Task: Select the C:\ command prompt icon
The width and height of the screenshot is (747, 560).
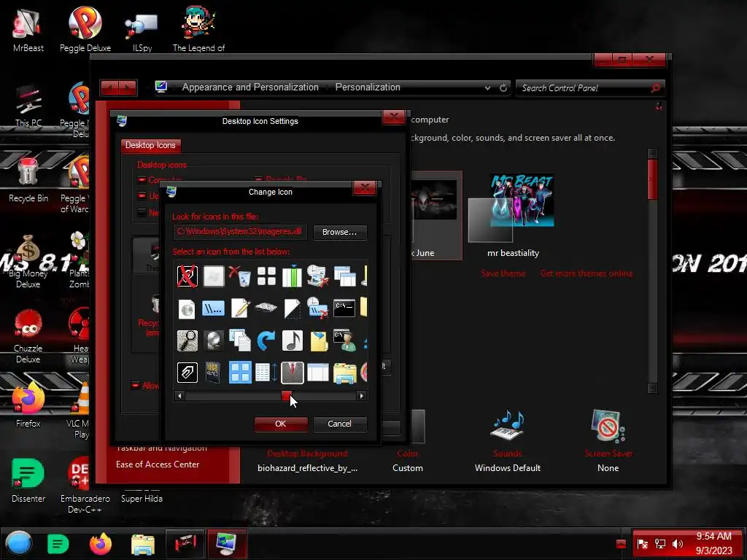Action: click(x=344, y=308)
